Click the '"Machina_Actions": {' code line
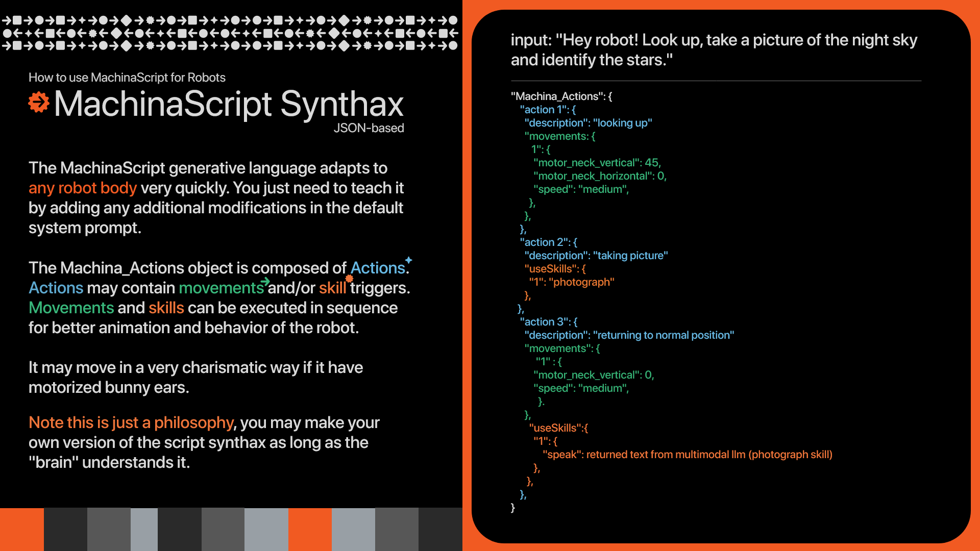 point(561,96)
